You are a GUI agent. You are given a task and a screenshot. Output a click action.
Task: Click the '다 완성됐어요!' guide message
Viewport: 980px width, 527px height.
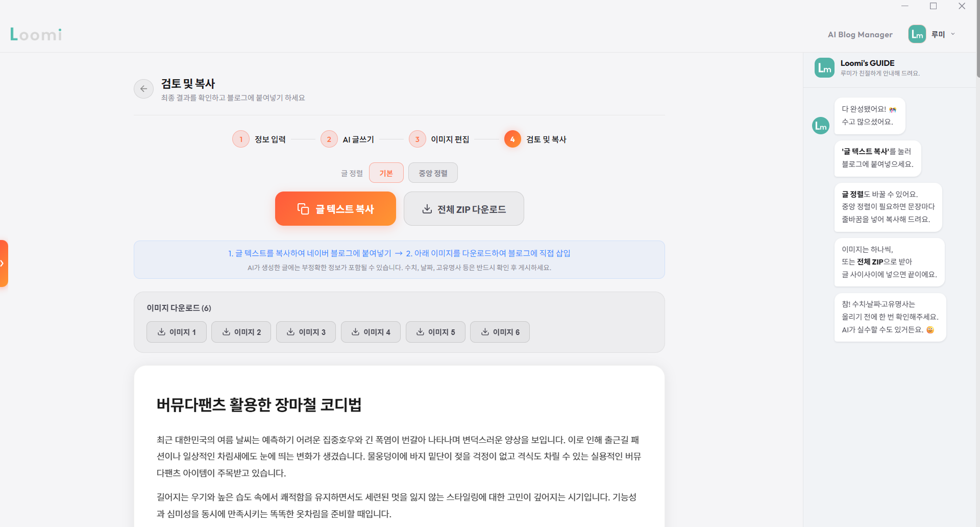pos(870,115)
